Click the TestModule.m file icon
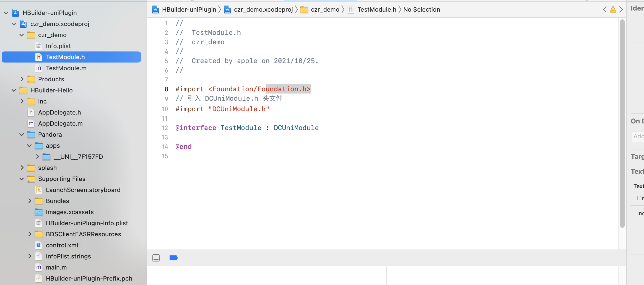 click(39, 68)
